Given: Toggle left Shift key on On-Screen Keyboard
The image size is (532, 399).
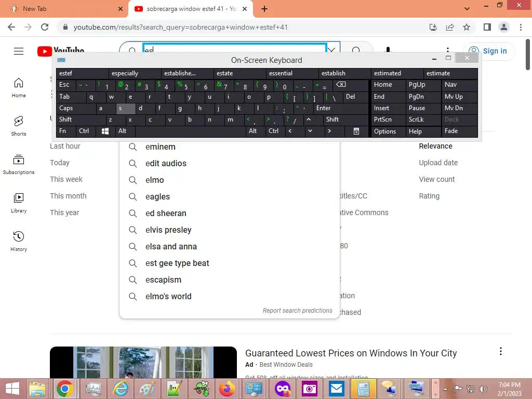Looking at the screenshot, I should (x=81, y=119).
